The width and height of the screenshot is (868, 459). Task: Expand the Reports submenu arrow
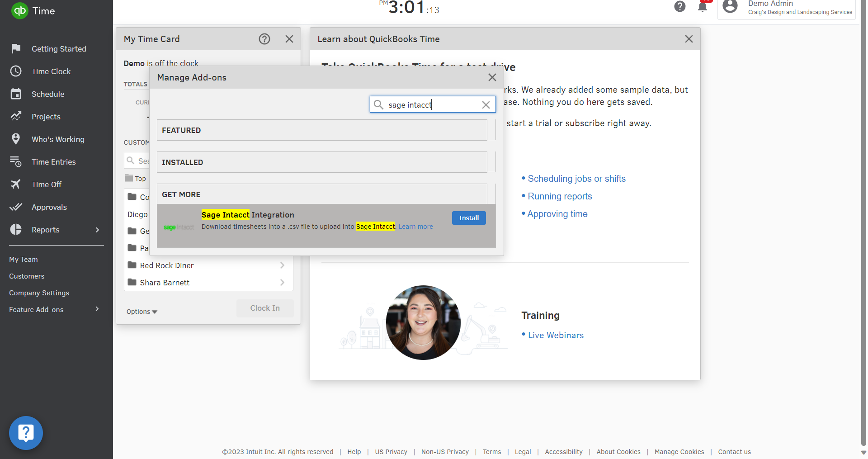[98, 230]
